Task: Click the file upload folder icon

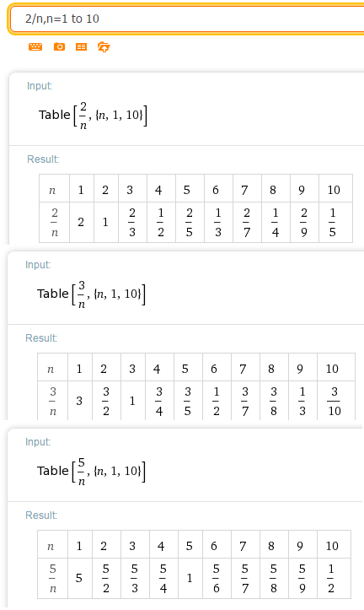Action: coord(104,47)
